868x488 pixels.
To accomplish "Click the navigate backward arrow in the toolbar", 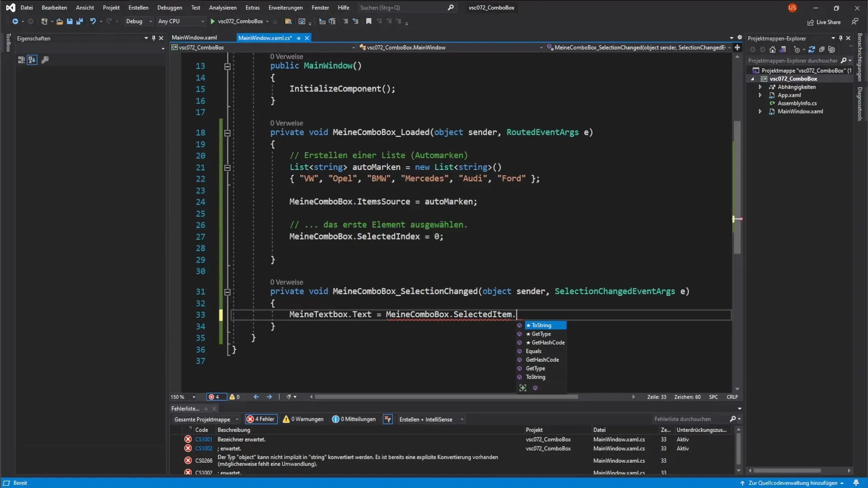I will click(15, 21).
